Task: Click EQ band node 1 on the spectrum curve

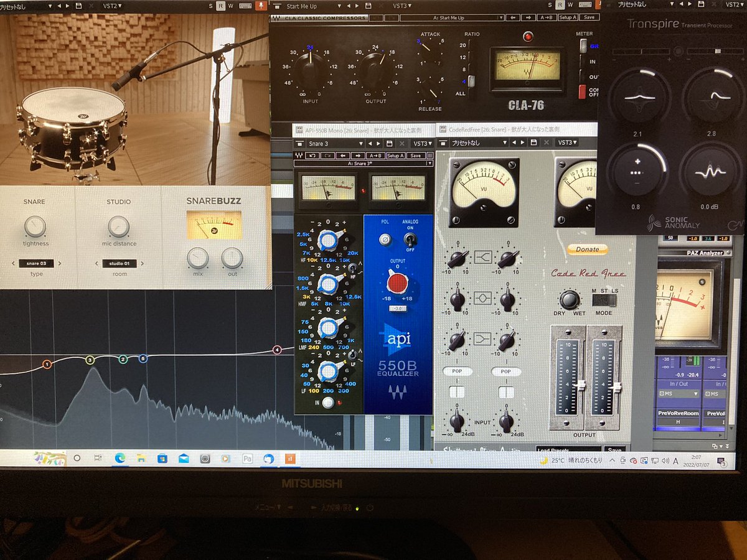Action: coord(47,364)
